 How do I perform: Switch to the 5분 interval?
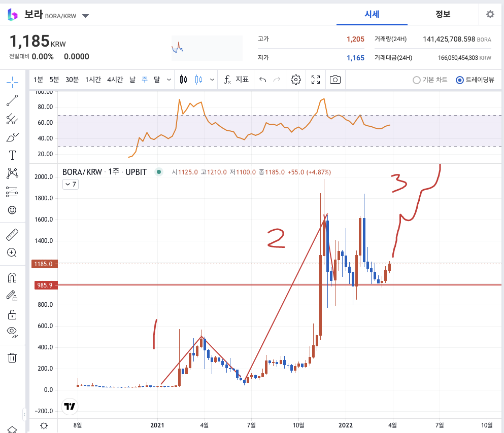coord(54,80)
